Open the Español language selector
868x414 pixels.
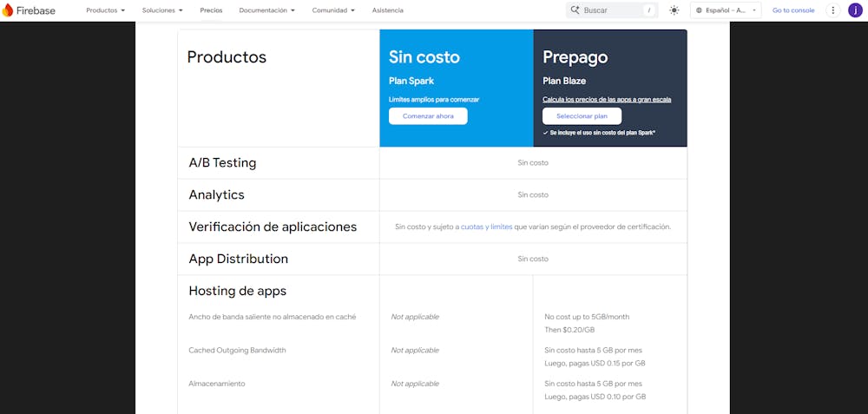tap(731, 10)
